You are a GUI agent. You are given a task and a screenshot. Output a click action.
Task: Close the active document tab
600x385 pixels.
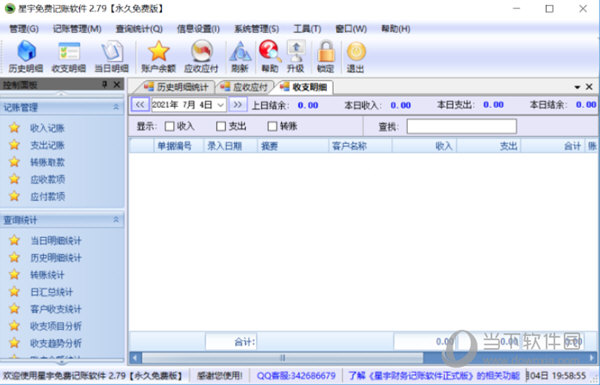(589, 87)
